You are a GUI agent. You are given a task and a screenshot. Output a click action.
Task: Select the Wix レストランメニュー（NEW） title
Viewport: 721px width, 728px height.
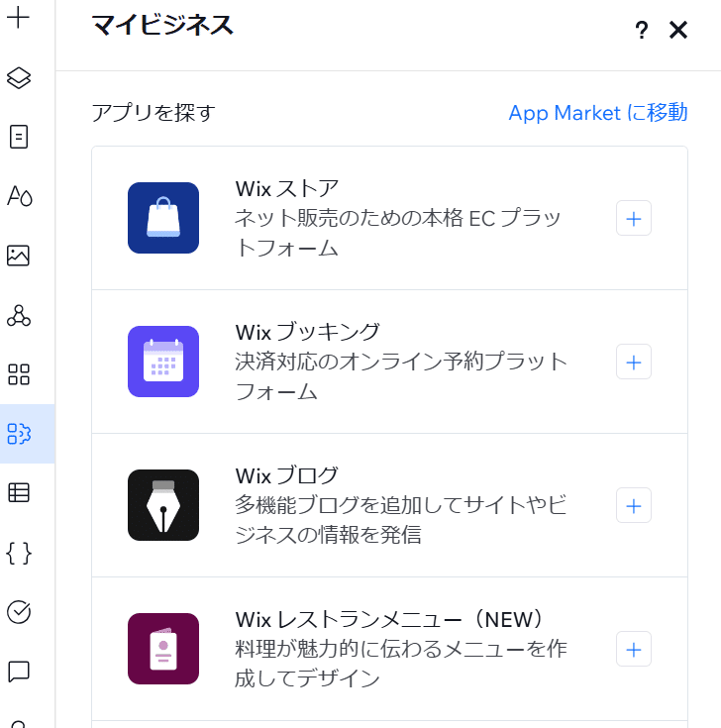389,619
